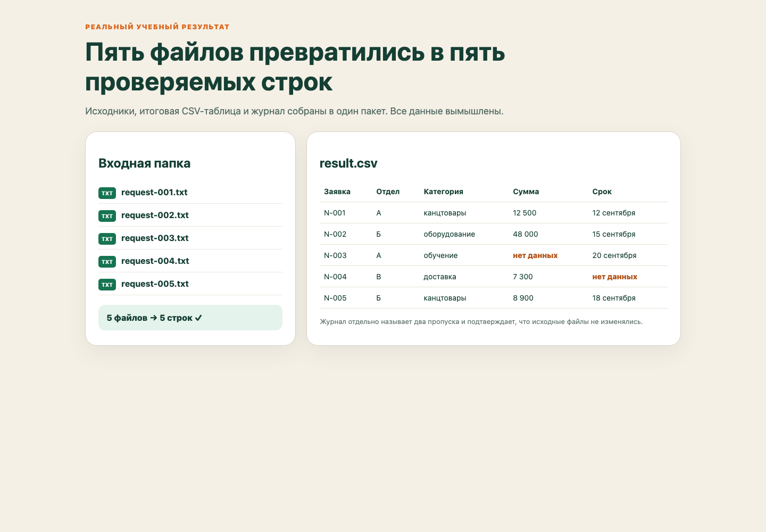The height and width of the screenshot is (532, 766).
Task: Click cell N-002 in the table
Action: click(x=335, y=234)
